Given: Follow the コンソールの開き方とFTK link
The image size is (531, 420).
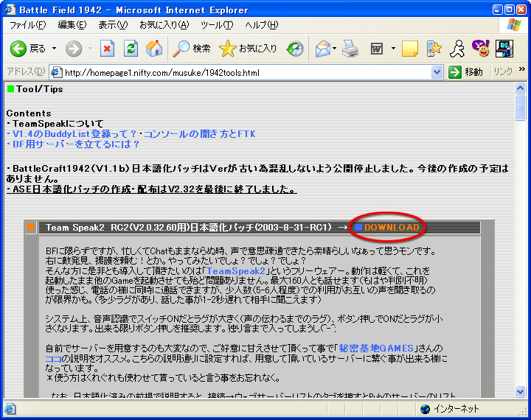Looking at the screenshot, I should (x=199, y=134).
